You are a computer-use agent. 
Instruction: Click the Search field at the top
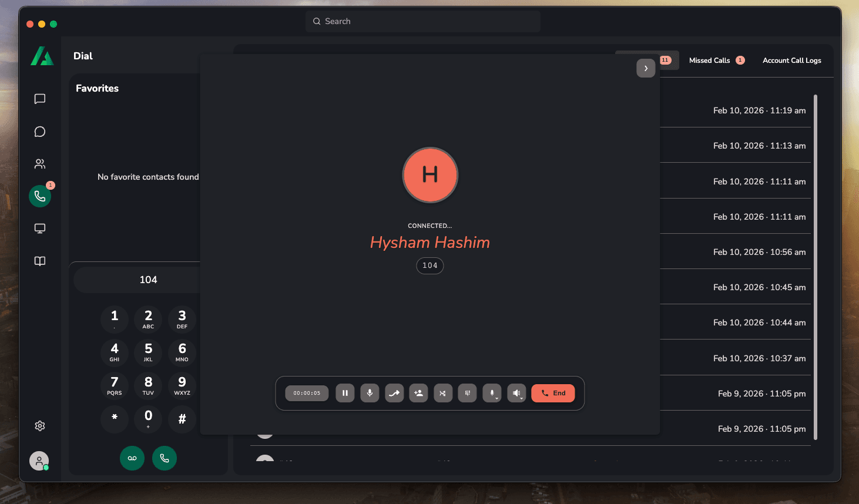[x=422, y=21]
